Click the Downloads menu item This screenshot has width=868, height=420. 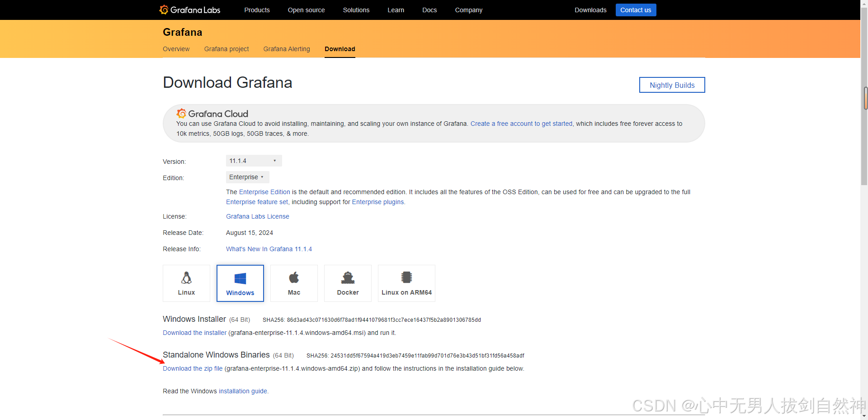point(590,10)
